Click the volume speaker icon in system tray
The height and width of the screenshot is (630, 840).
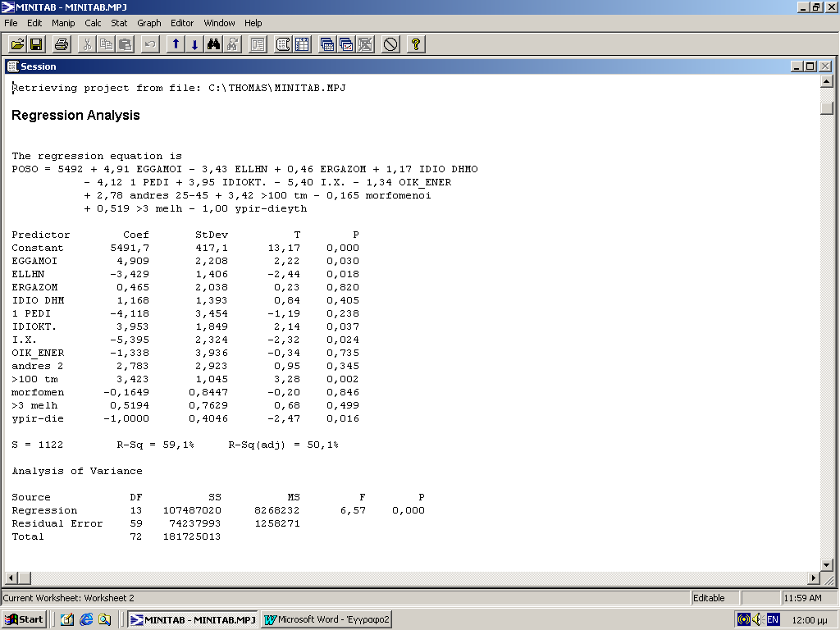click(x=757, y=619)
